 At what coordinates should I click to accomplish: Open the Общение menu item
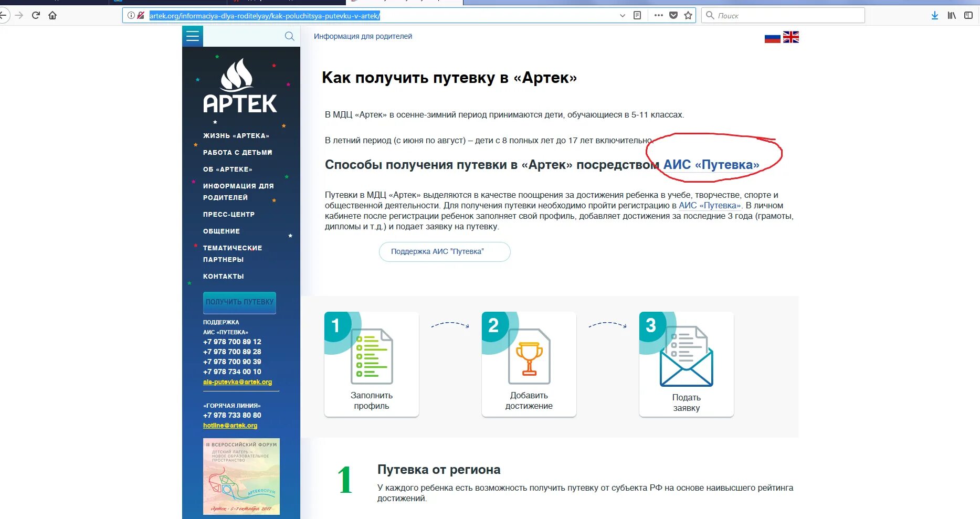tap(222, 231)
